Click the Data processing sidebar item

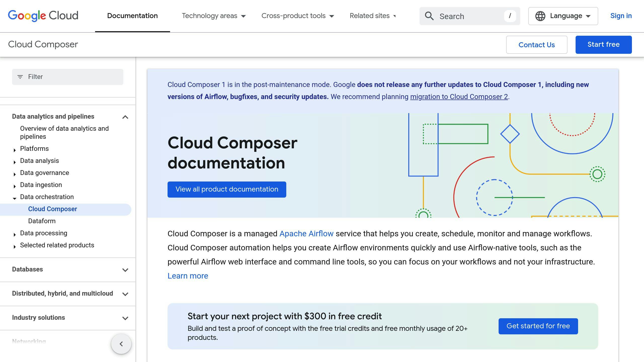[x=44, y=233]
